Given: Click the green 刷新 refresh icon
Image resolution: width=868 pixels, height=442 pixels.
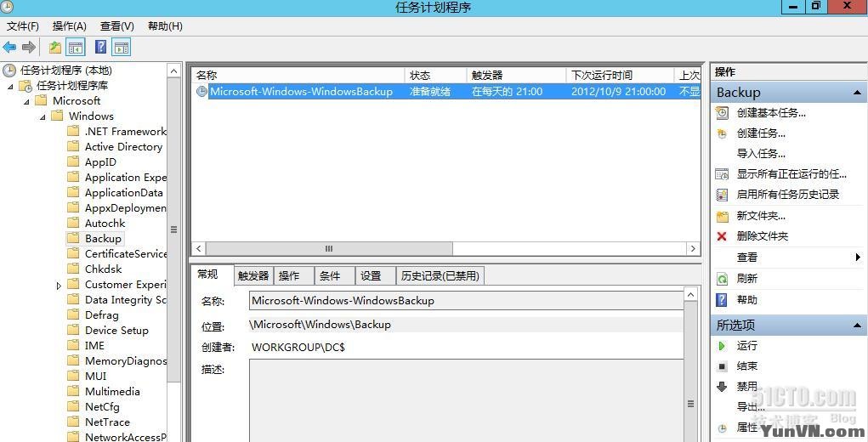Looking at the screenshot, I should click(722, 279).
